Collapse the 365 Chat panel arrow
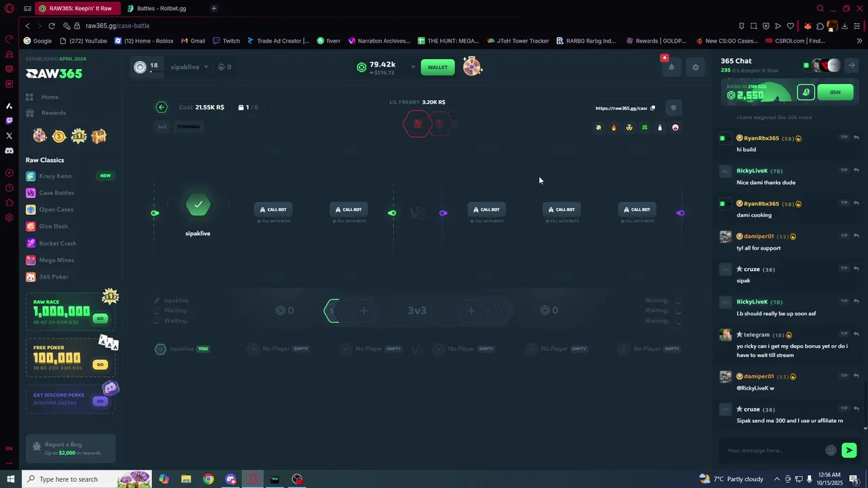This screenshot has height=488, width=868. coord(851,65)
